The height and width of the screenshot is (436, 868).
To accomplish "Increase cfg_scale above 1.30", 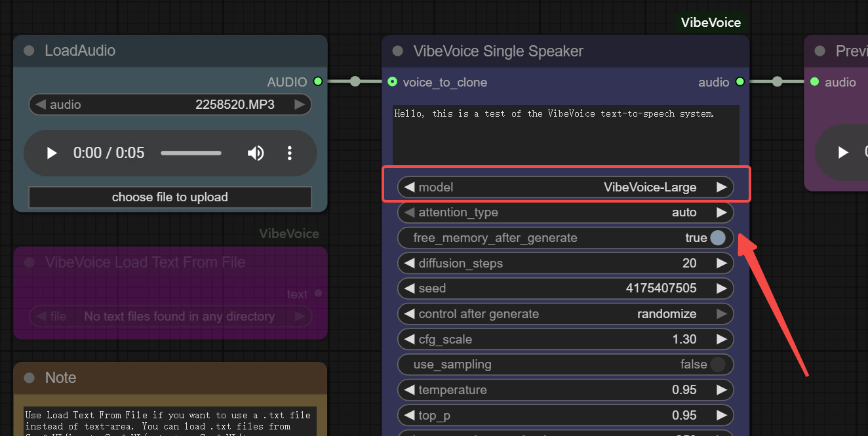I will click(722, 340).
